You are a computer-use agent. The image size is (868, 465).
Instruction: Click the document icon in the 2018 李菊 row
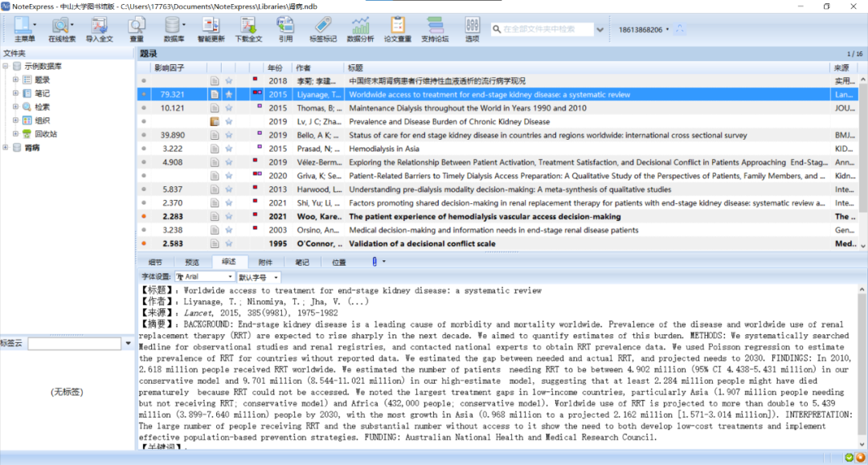(215, 81)
